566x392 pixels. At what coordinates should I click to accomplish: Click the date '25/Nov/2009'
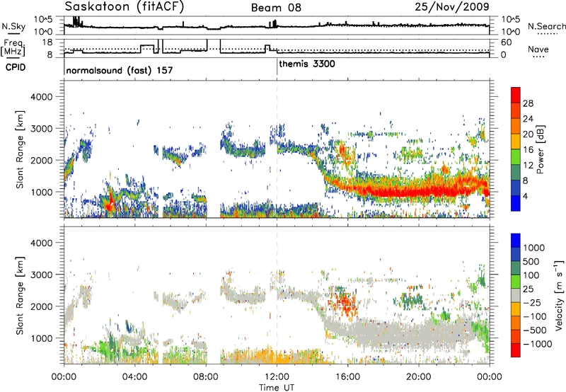coord(452,6)
